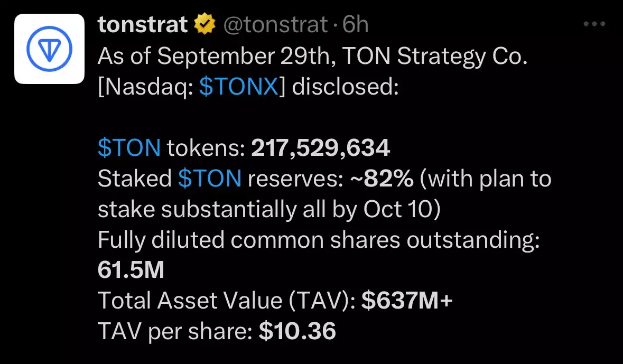The width and height of the screenshot is (623, 364).
Task: Click $TON cashtag after 'Staked'
Action: tap(210, 180)
